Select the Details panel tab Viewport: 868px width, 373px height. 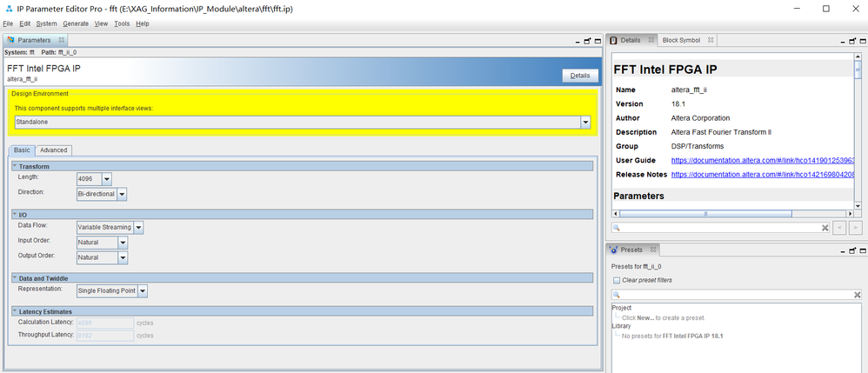click(x=631, y=40)
